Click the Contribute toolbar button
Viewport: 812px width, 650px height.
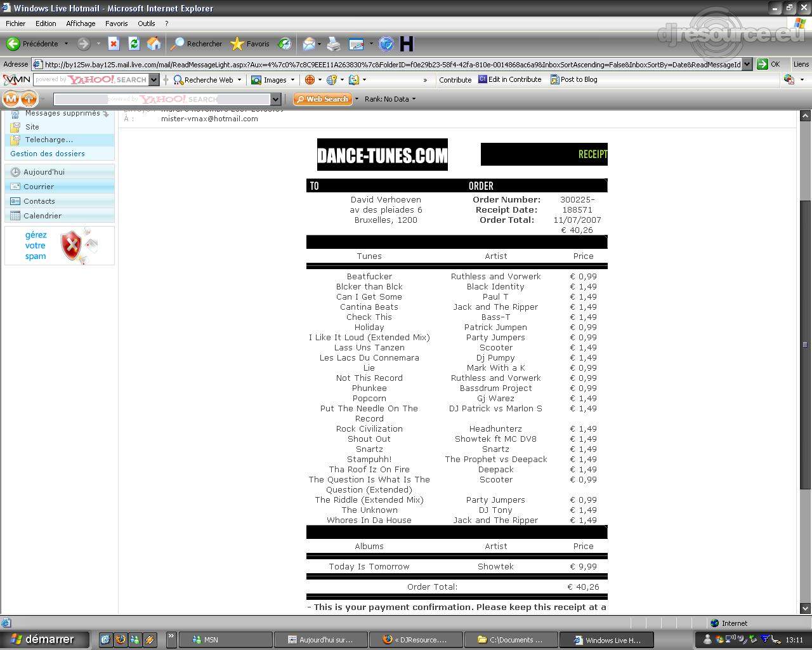[x=455, y=80]
